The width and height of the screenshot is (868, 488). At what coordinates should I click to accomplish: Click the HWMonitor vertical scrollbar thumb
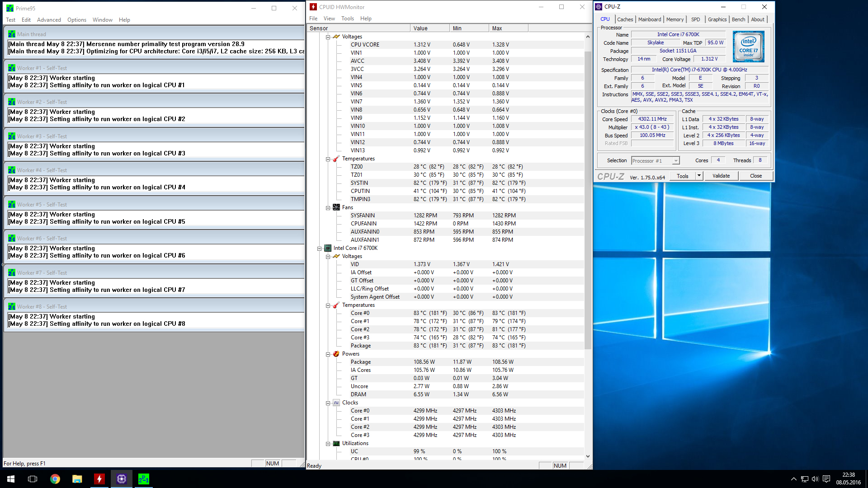[x=588, y=200]
